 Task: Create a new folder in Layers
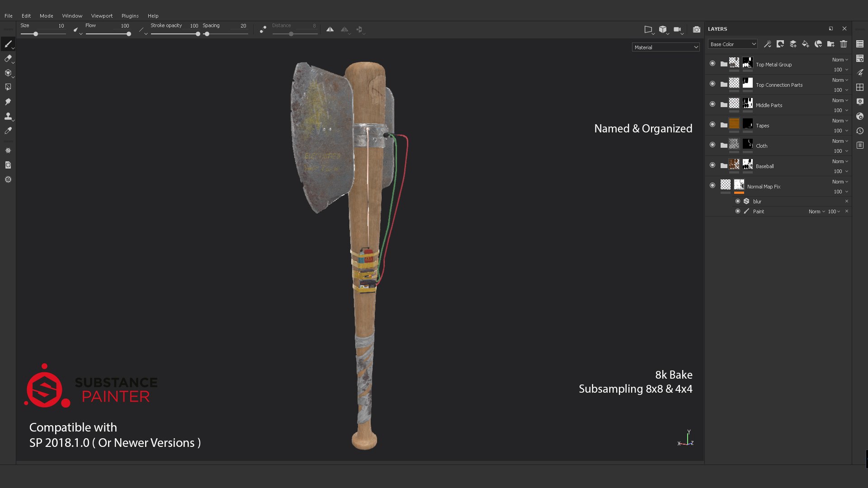coord(830,44)
